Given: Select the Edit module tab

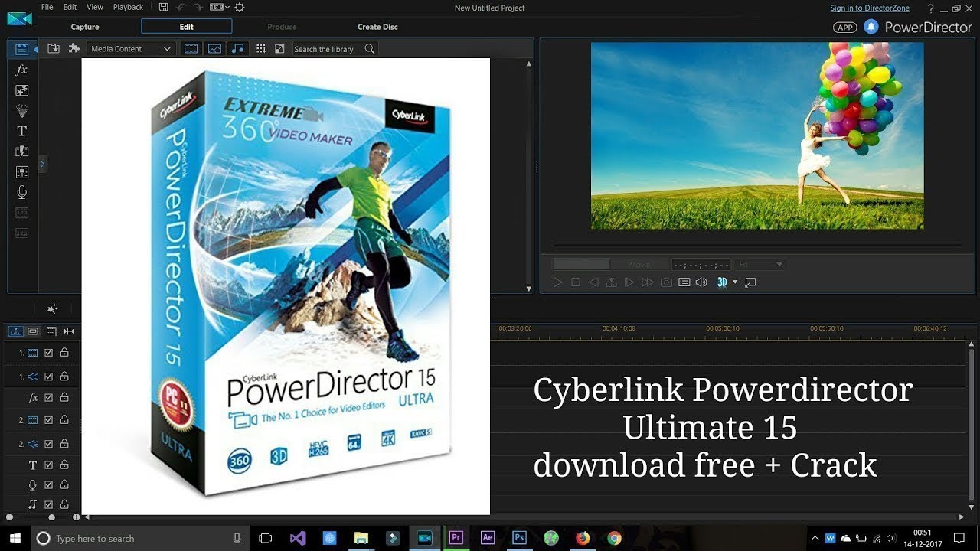Looking at the screenshot, I should 187,27.
